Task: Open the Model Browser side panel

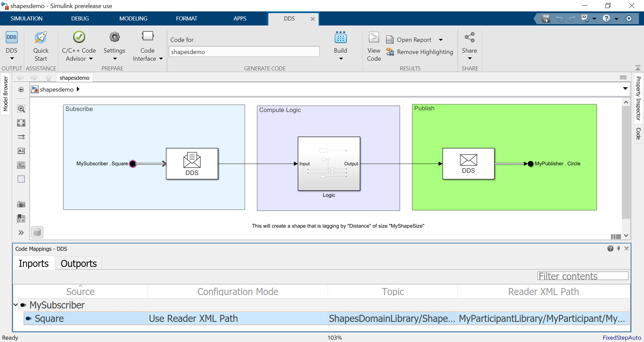Action: pos(5,94)
